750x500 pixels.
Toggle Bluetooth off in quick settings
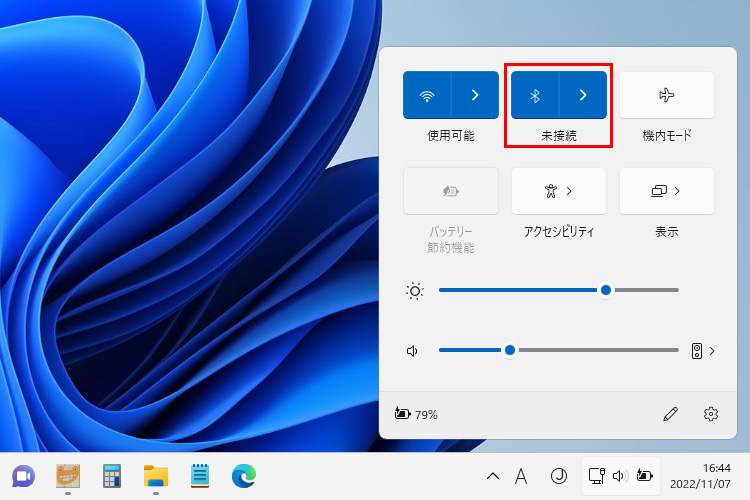tap(535, 95)
